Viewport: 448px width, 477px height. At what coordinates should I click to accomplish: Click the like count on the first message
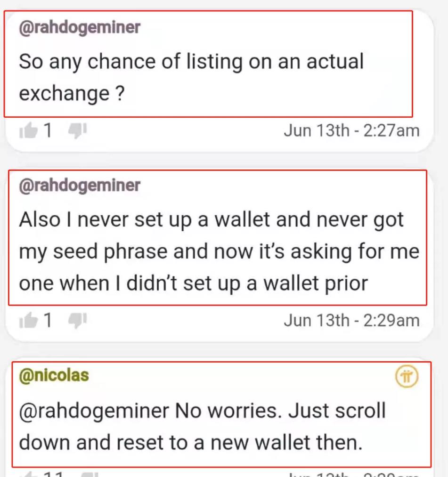(x=48, y=130)
